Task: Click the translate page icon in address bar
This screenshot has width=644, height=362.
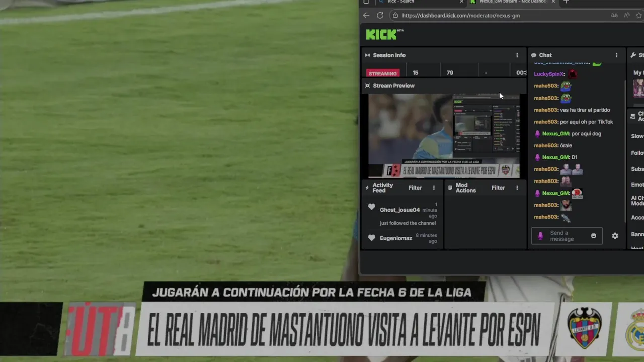Action: pyautogui.click(x=614, y=15)
